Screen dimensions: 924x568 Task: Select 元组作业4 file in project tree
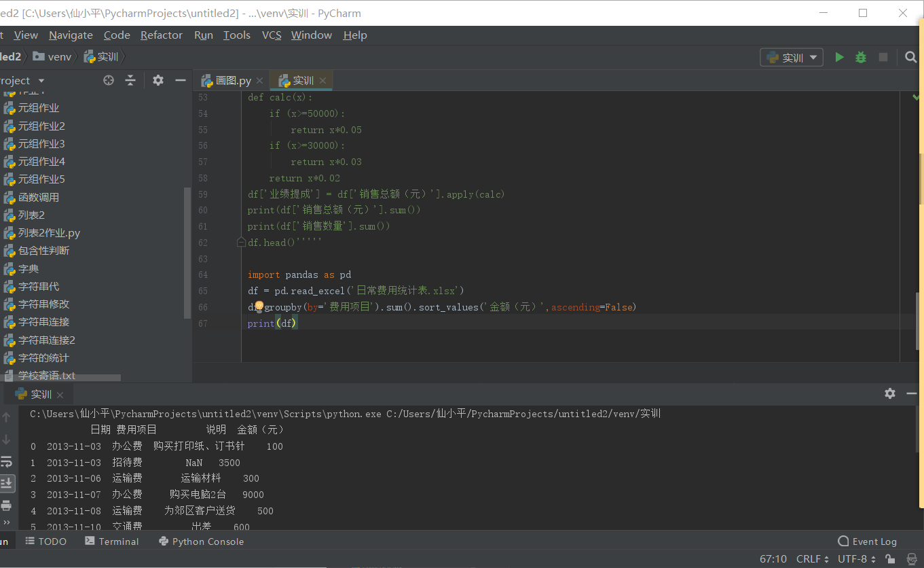coord(41,162)
